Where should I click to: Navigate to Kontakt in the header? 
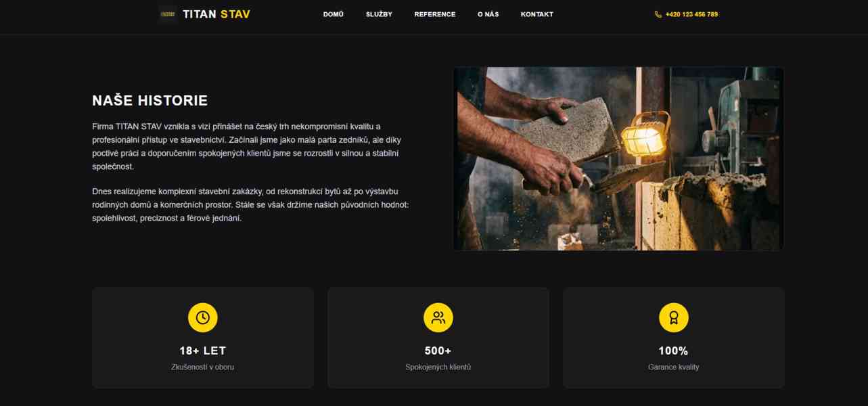pyautogui.click(x=537, y=14)
